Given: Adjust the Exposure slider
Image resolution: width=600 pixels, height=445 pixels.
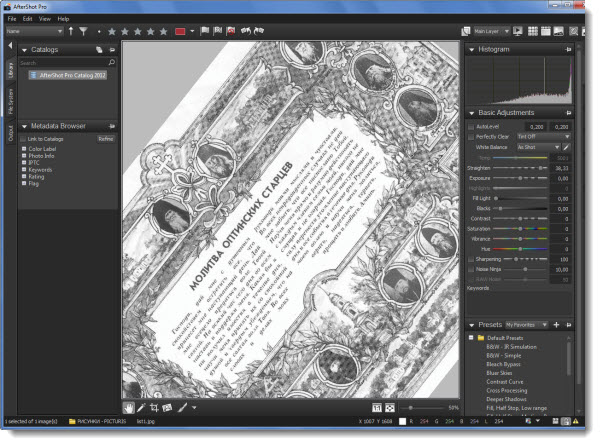Looking at the screenshot, I should pyautogui.click(x=520, y=178).
